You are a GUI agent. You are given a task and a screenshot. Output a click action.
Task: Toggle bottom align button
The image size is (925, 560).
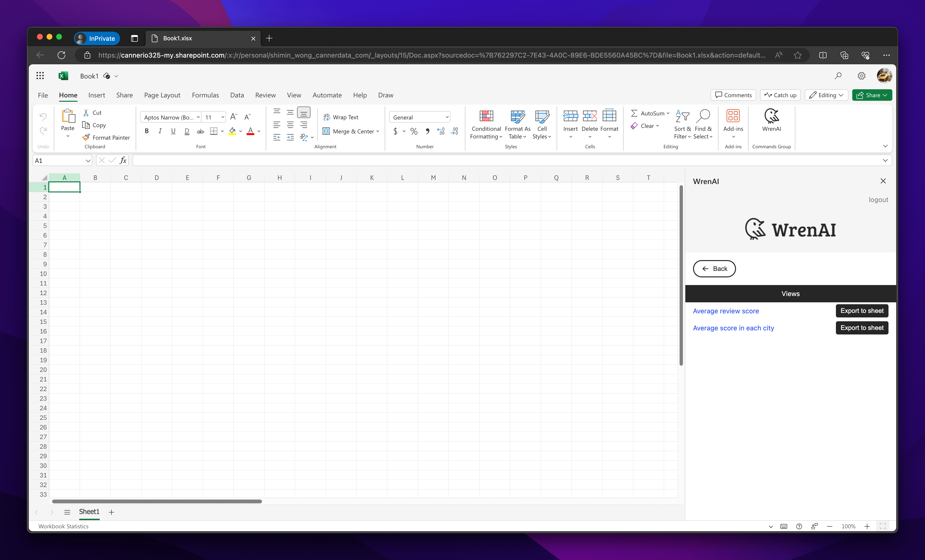point(304,112)
